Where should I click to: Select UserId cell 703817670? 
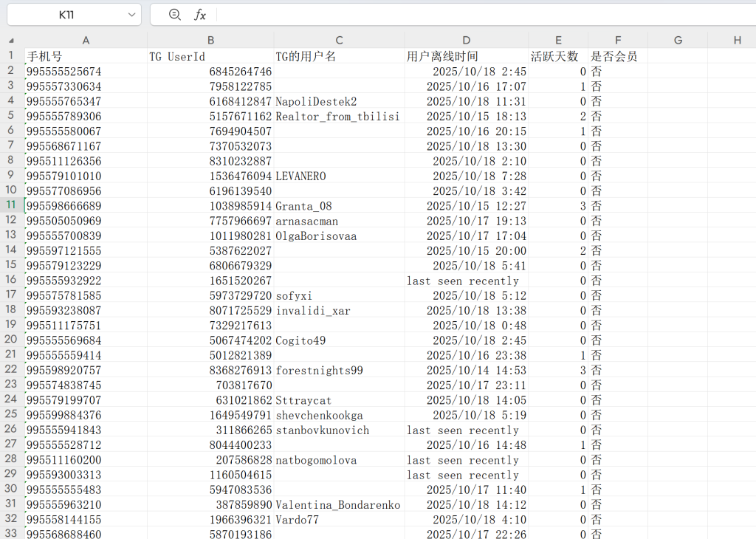(x=210, y=385)
